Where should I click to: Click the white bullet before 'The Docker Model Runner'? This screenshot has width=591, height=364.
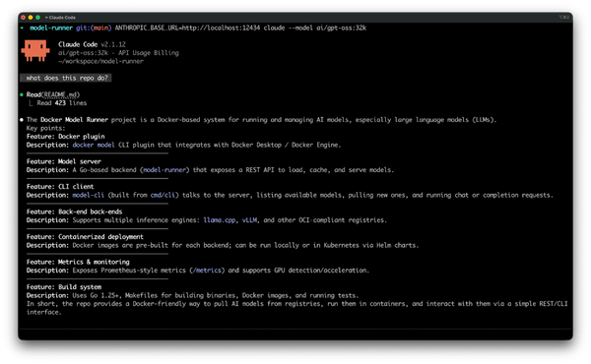22,120
